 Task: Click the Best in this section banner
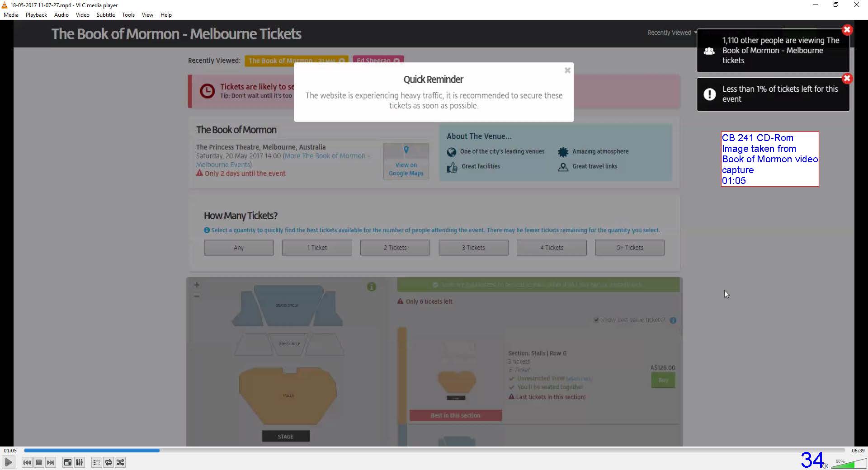coord(455,415)
